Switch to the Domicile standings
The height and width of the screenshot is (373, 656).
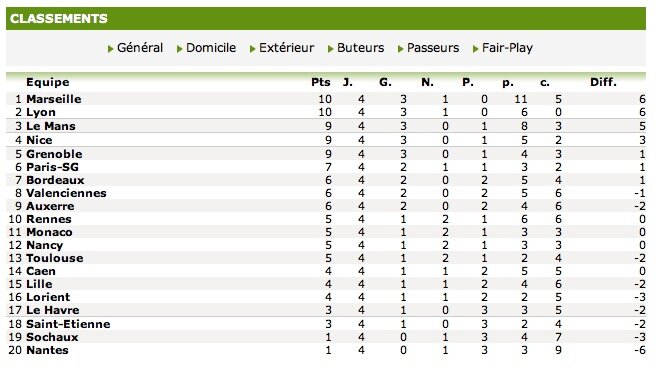(211, 48)
